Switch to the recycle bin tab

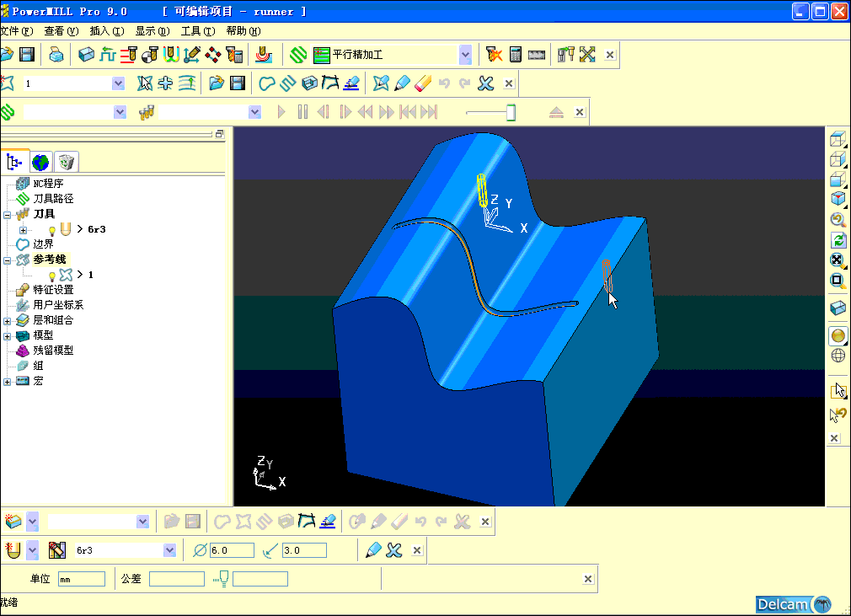click(66, 162)
